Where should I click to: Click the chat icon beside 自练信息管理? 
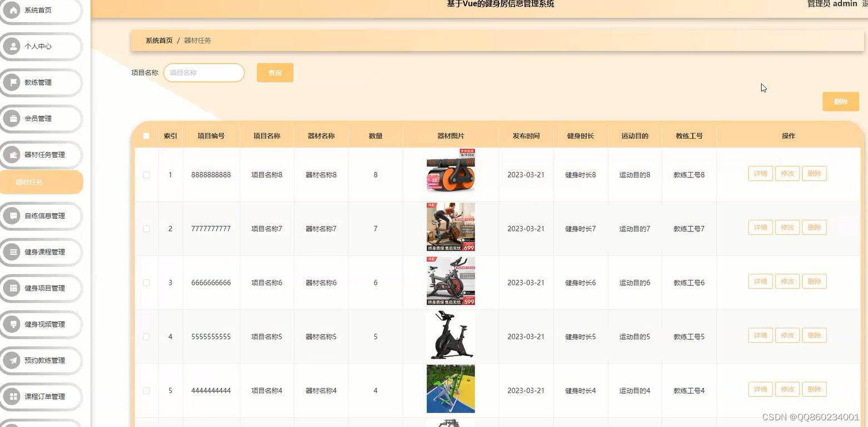pos(13,216)
